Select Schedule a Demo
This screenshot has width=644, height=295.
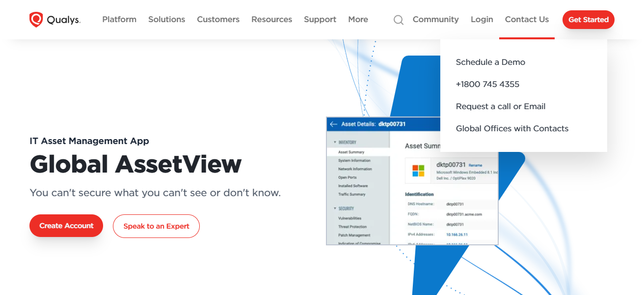[x=490, y=62]
